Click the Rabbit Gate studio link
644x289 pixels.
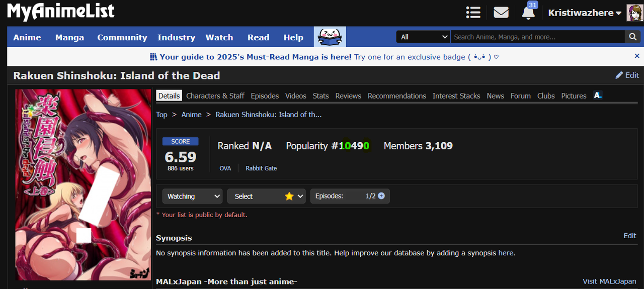pos(261,168)
